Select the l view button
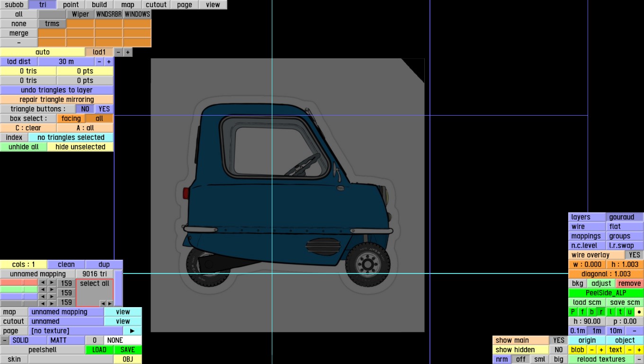This screenshot has width=644, height=364. coord(611,312)
